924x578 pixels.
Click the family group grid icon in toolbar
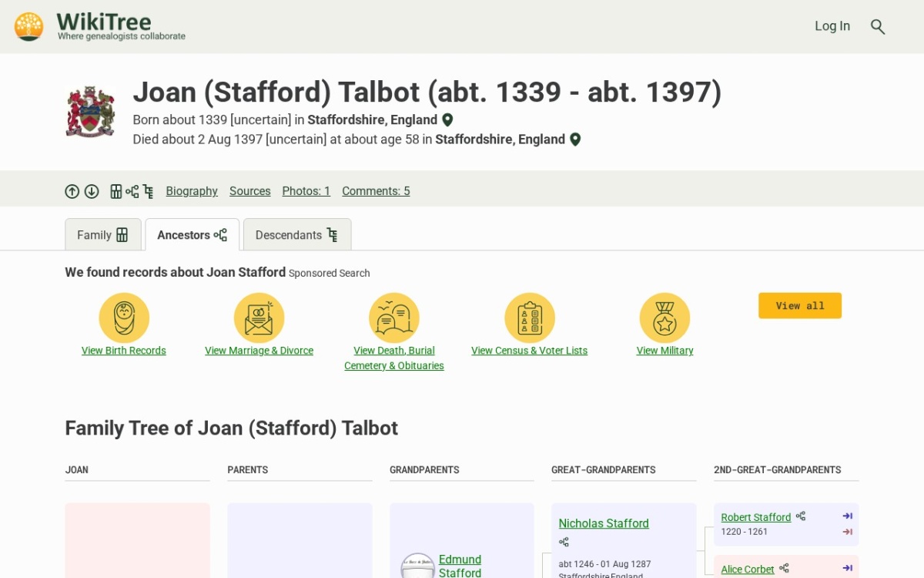[x=115, y=191]
